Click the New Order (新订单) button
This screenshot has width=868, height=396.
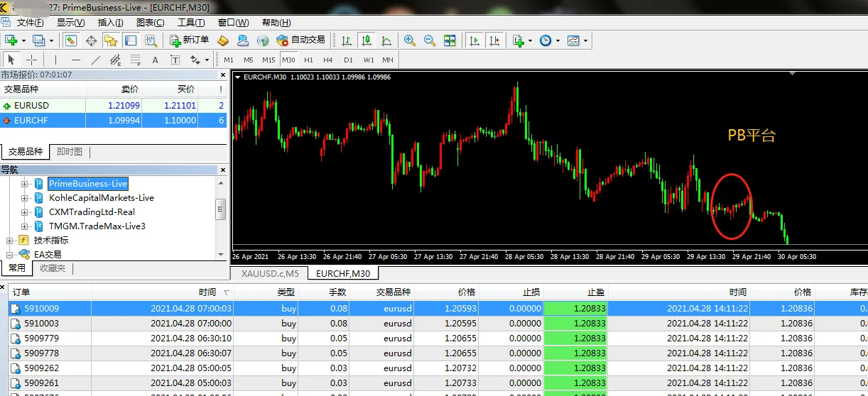click(x=189, y=40)
